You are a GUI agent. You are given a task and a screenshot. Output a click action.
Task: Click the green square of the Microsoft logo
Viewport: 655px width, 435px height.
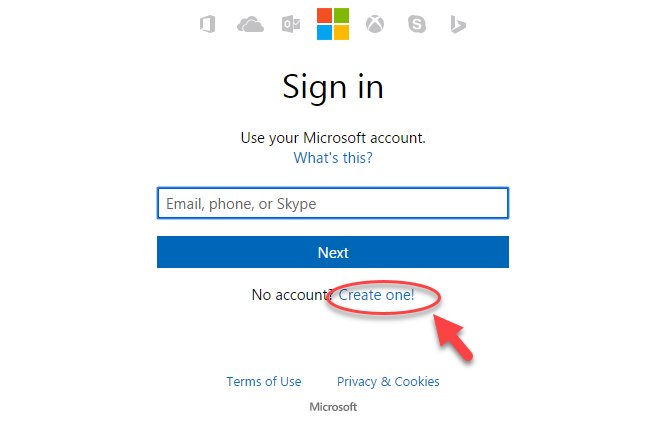coord(341,15)
